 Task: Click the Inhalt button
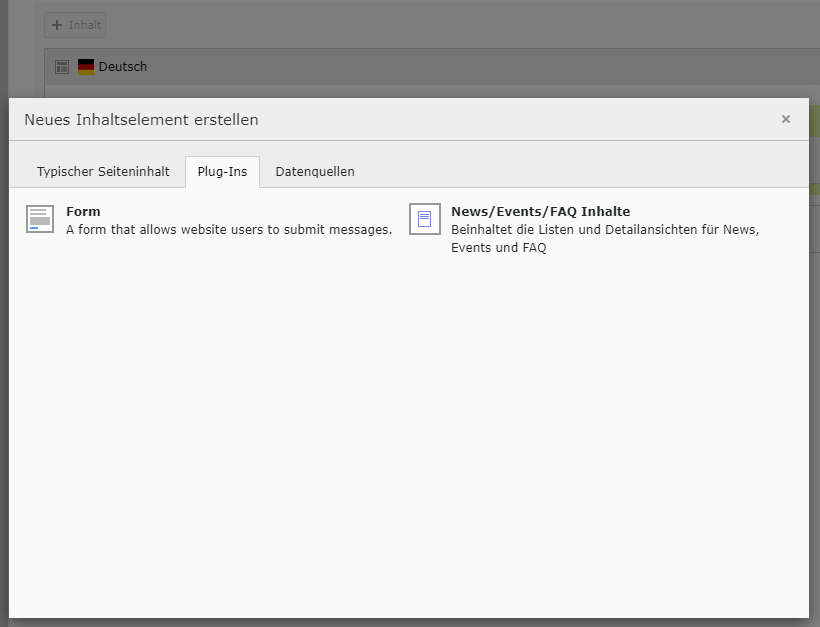(x=74, y=24)
